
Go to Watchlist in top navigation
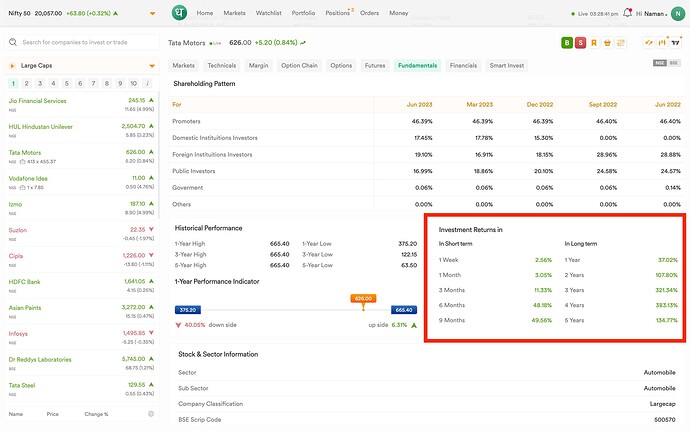[x=268, y=13]
